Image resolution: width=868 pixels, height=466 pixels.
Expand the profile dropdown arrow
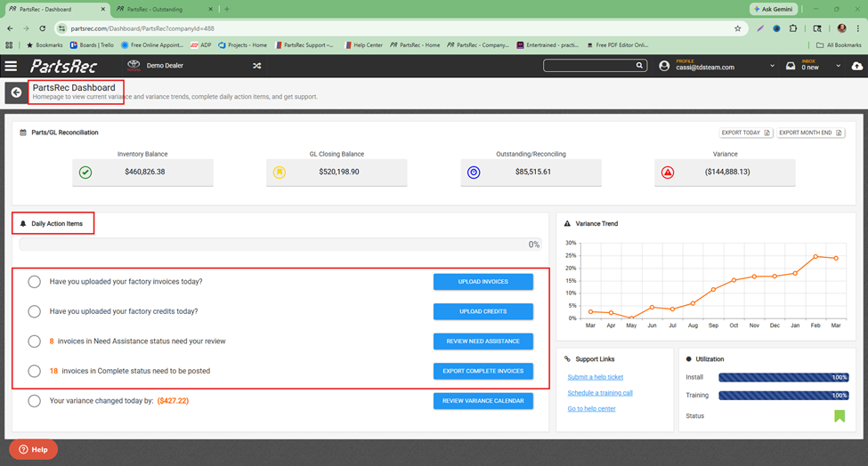[x=772, y=66]
